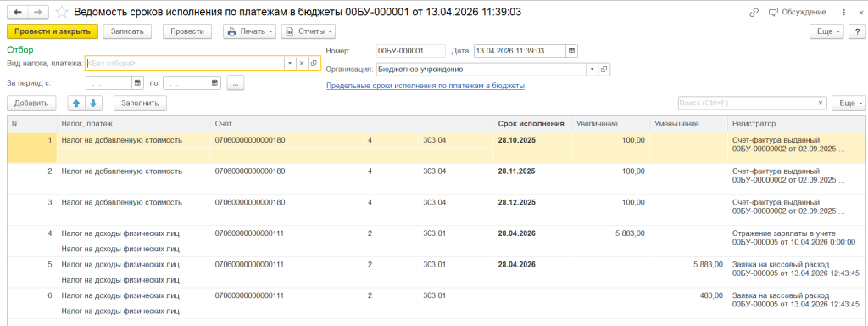Open calendar for period end по date

pos(214,84)
